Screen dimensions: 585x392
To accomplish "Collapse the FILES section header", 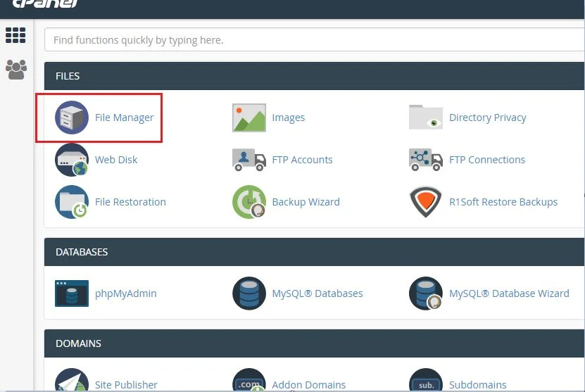I will [x=315, y=76].
